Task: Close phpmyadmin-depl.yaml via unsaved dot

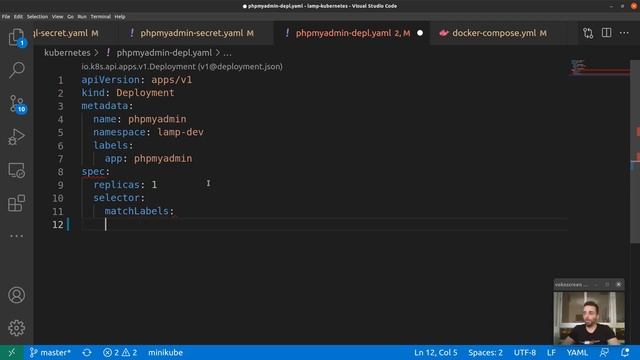Action: [x=420, y=33]
